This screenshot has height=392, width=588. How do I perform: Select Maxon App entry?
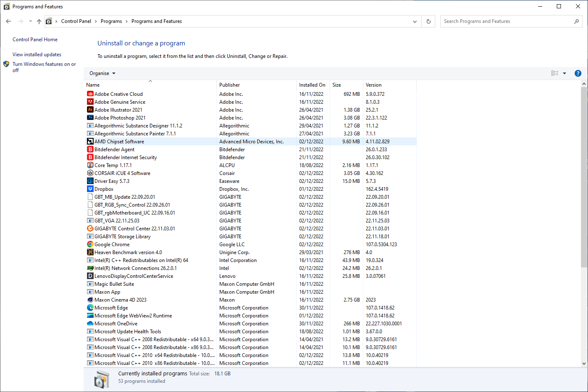pyautogui.click(x=250, y=292)
